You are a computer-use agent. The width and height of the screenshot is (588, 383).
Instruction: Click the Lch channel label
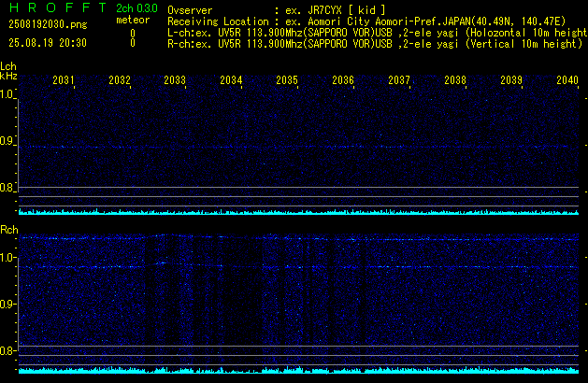(8, 66)
